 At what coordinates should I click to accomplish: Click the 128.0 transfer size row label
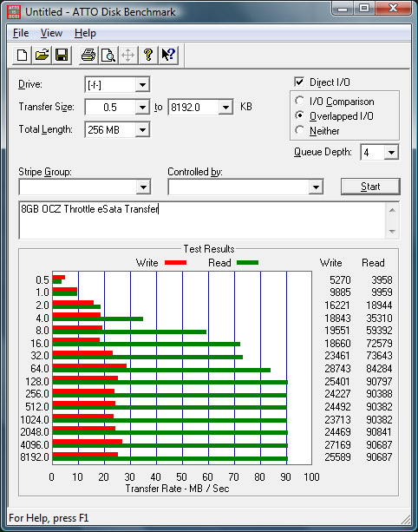pyautogui.click(x=37, y=381)
